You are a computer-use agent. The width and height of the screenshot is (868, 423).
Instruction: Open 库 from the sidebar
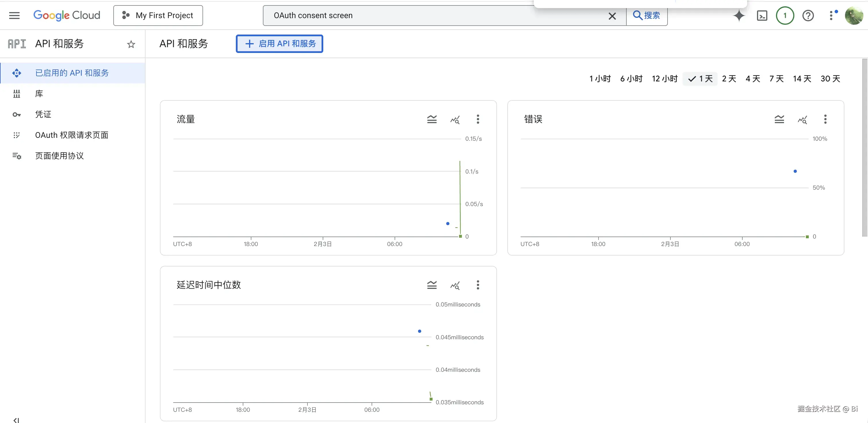tap(39, 93)
